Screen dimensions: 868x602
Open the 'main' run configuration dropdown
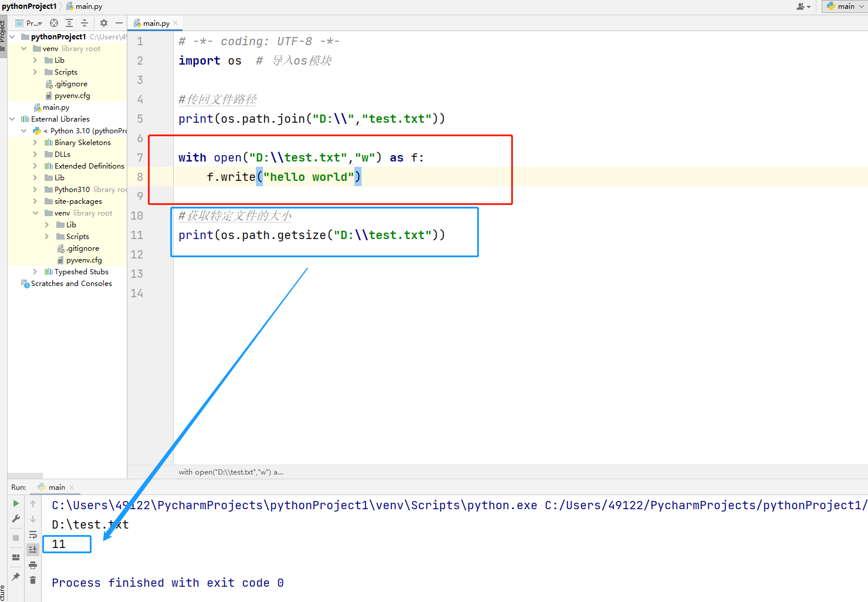(x=845, y=6)
